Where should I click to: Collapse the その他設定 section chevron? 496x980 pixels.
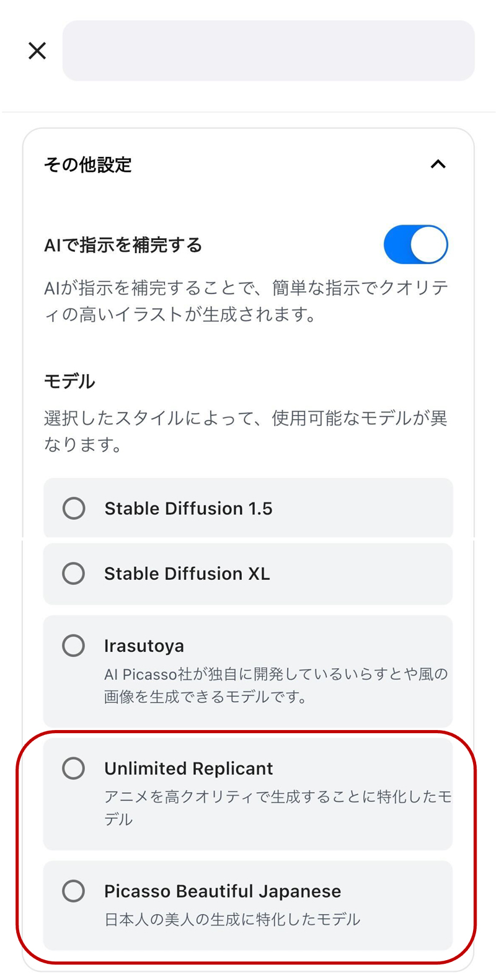pyautogui.click(x=438, y=164)
